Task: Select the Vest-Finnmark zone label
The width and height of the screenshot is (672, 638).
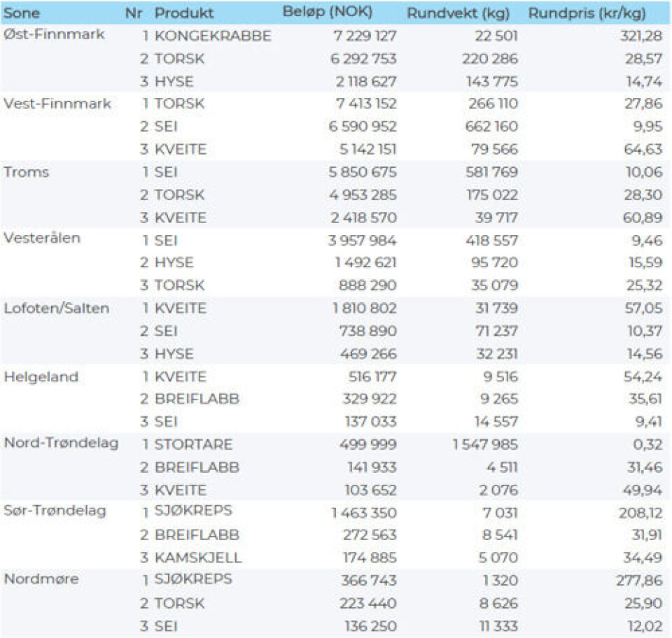Action: click(57, 104)
